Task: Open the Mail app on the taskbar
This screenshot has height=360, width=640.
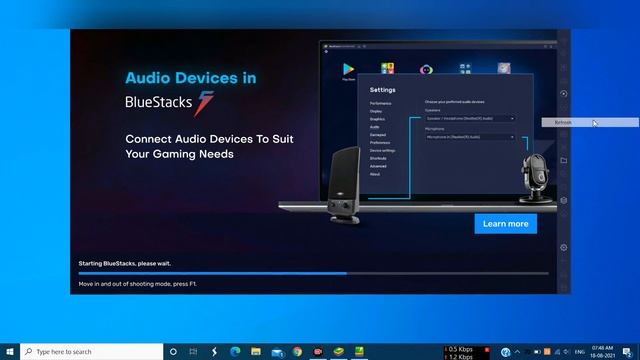Action: point(277,351)
